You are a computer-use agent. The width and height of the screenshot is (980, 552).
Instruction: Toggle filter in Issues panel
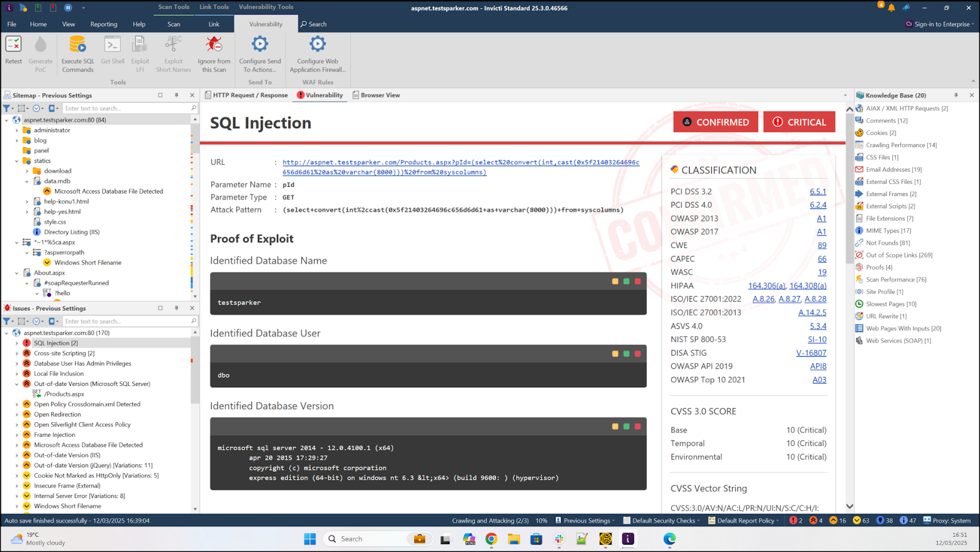click(x=7, y=321)
